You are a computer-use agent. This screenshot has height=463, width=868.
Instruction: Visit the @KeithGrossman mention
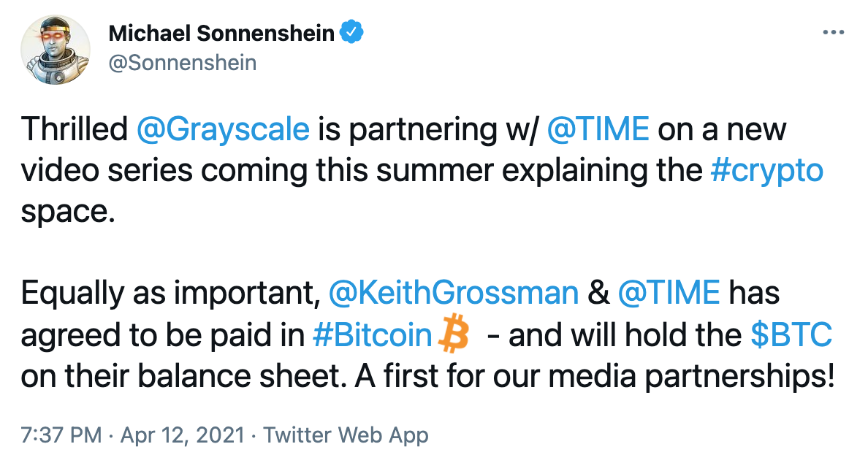tap(454, 294)
